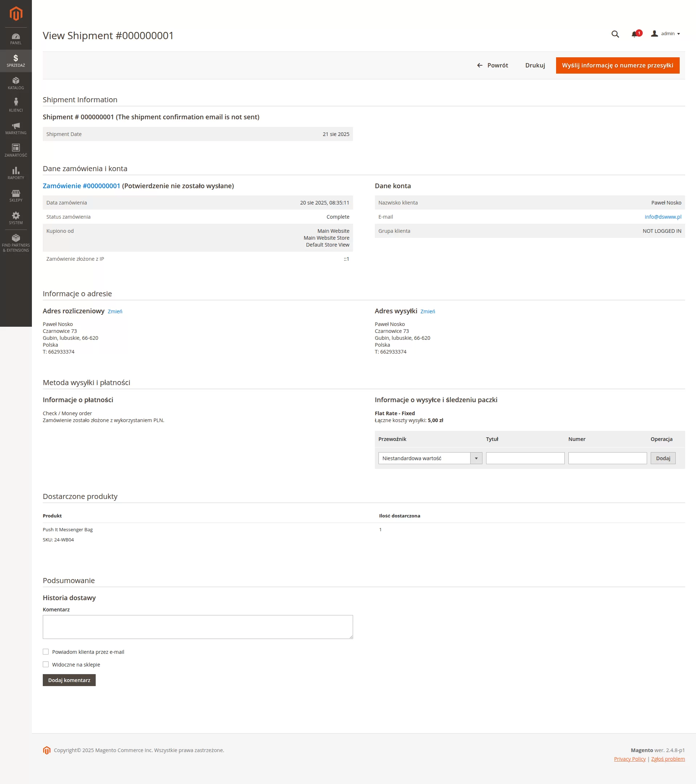Click the Numer tracking input field

(607, 458)
